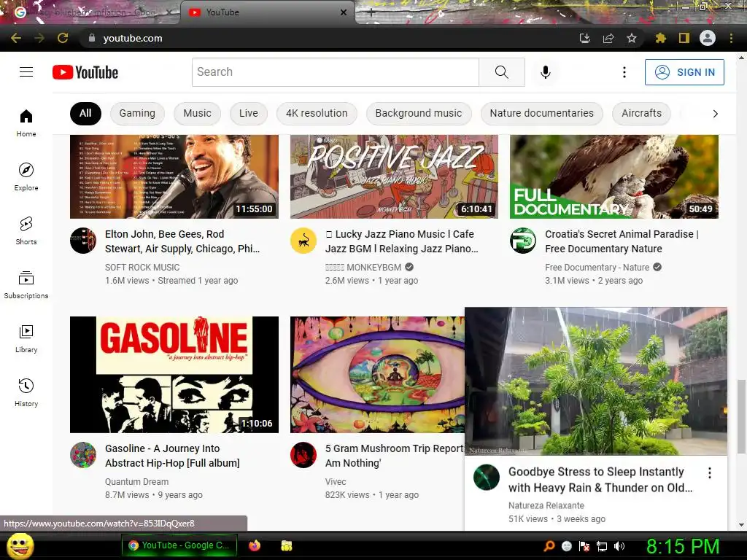Select the All filter chip
This screenshot has width=747, height=560.
point(85,113)
